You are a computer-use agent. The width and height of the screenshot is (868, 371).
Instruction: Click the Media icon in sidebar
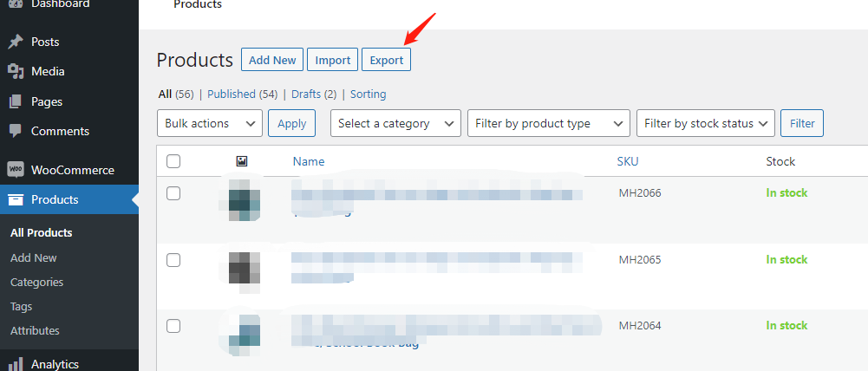(x=16, y=71)
